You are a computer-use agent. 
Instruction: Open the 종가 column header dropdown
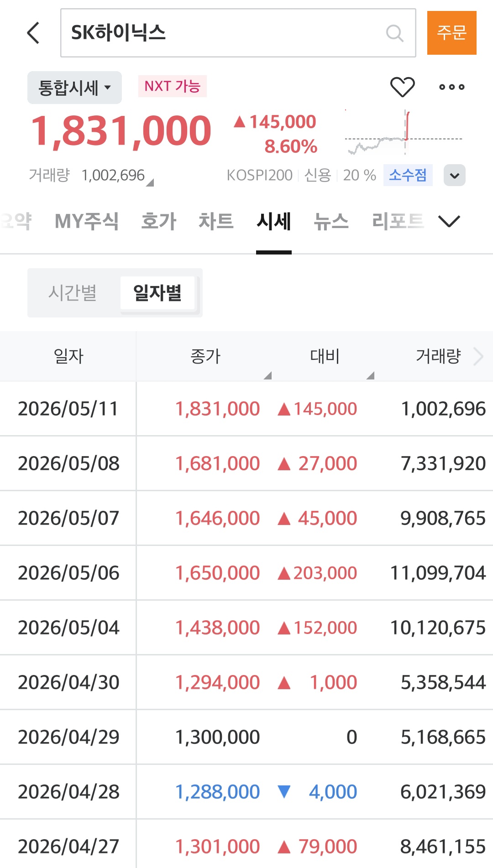pos(205,356)
